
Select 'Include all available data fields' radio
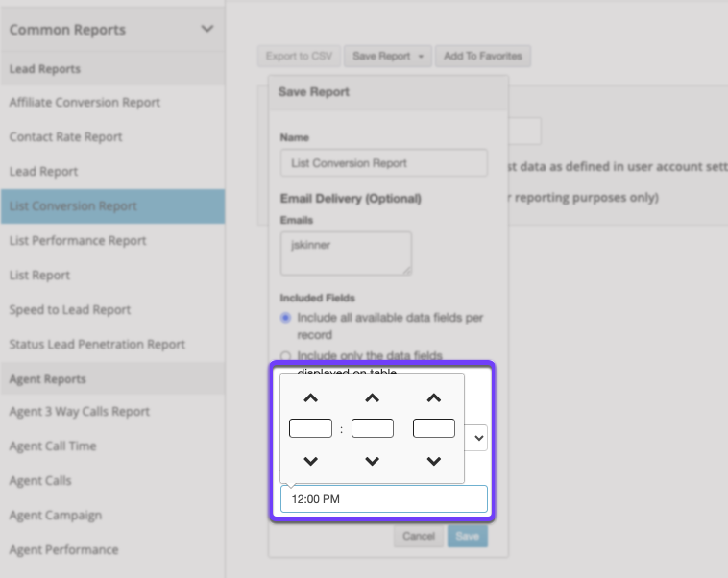[x=285, y=318]
